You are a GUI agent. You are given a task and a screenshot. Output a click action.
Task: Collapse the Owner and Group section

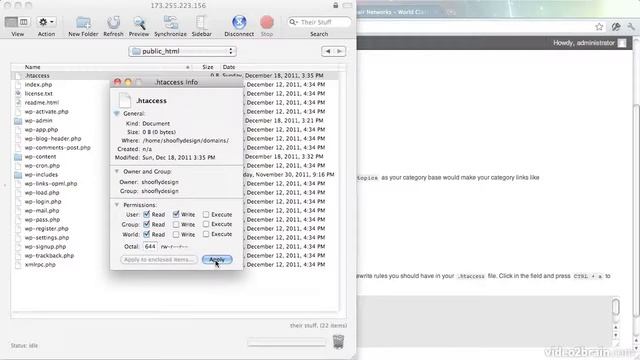(117, 171)
